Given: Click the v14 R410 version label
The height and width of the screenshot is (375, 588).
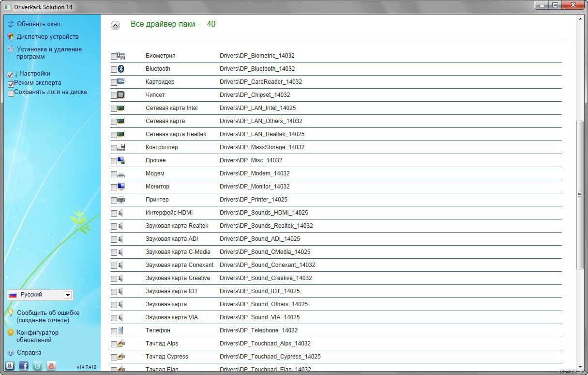Looking at the screenshot, I should [87, 367].
